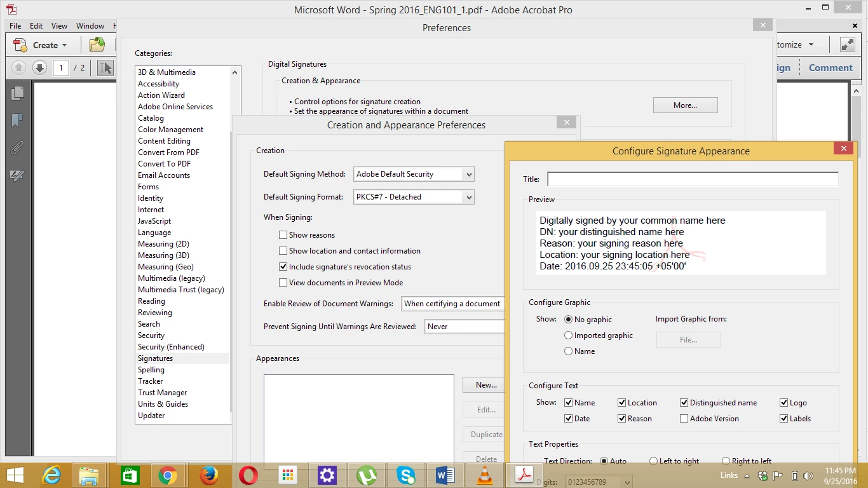Open File Explorer from taskbar
This screenshot has height=488, width=868.
(88, 475)
